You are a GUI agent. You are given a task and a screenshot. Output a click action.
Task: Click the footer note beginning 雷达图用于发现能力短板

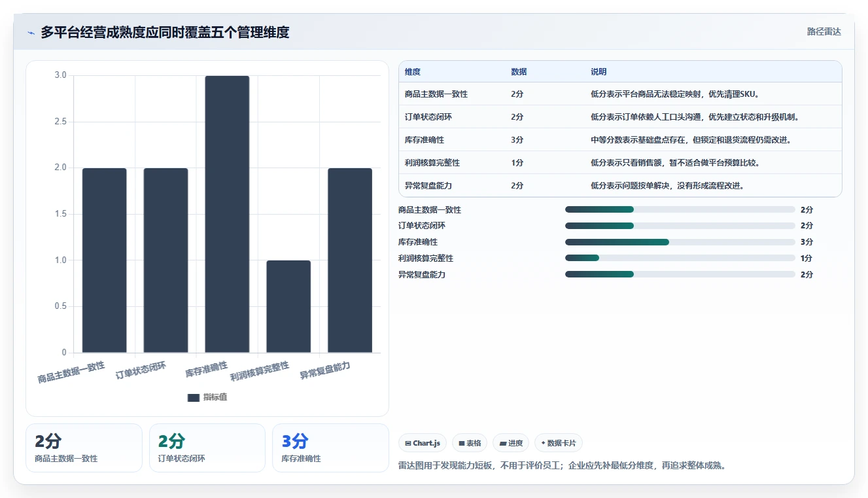tap(563, 466)
